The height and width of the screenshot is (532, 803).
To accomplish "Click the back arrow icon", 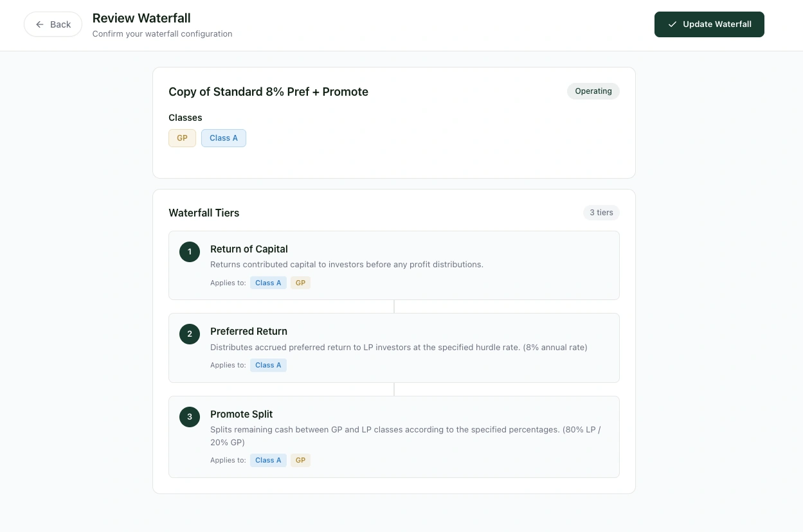I will pyautogui.click(x=40, y=24).
